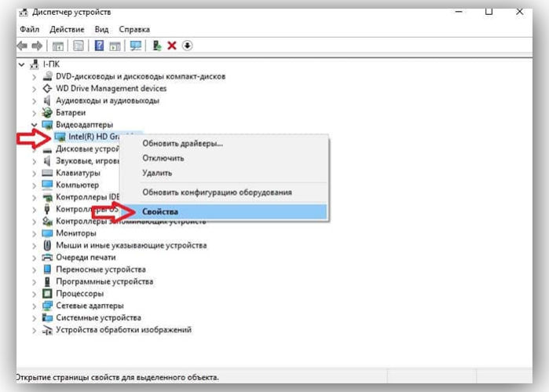Open the Действие menu

67,29
